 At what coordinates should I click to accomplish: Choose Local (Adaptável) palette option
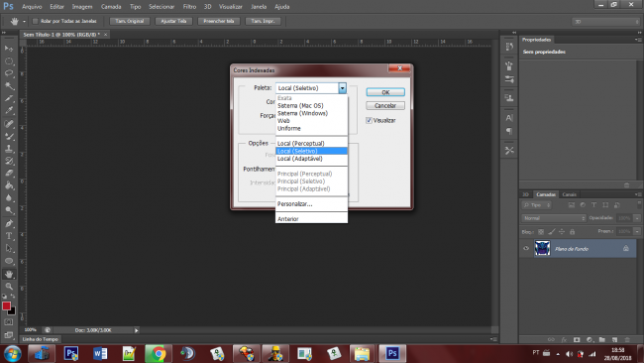click(312, 159)
